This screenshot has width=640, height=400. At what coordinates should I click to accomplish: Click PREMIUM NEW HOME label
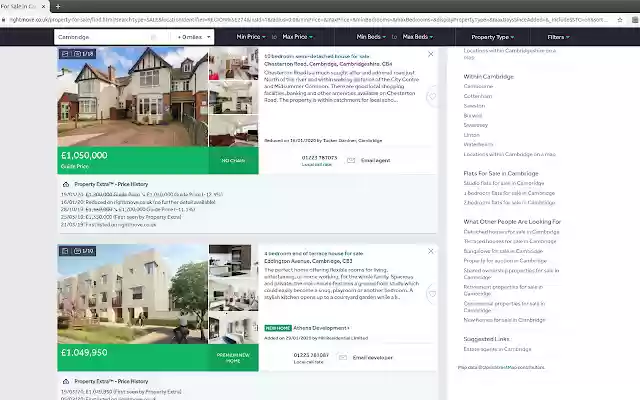coord(233,358)
